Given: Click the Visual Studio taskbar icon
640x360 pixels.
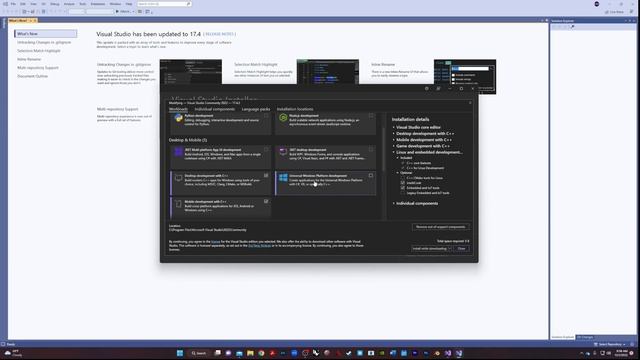Looking at the screenshot, I should click(x=448, y=353).
